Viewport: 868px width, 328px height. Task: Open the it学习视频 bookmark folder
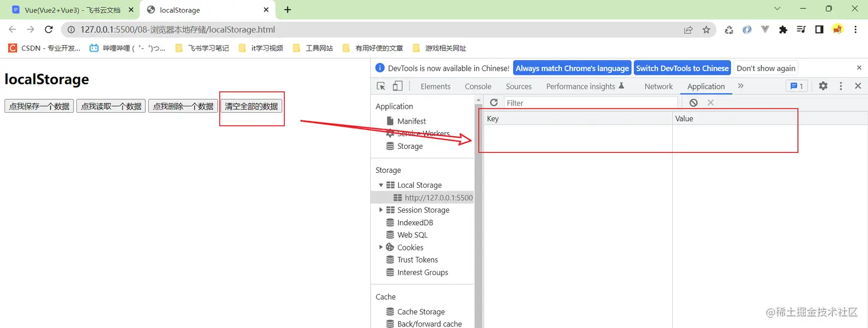(x=261, y=48)
